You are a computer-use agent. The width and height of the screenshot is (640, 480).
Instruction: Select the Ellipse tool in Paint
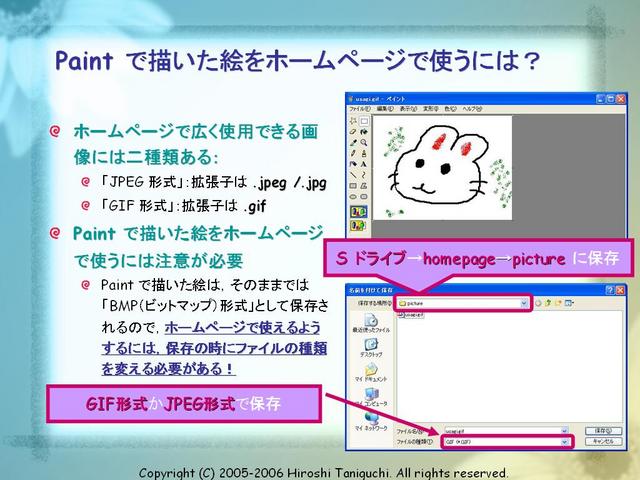pyautogui.click(x=353, y=196)
